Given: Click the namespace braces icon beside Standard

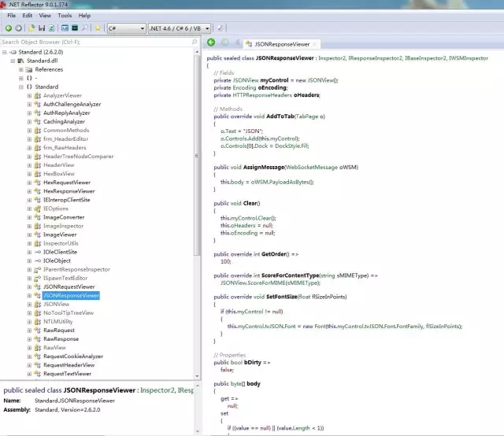Looking at the screenshot, I should (x=29, y=87).
